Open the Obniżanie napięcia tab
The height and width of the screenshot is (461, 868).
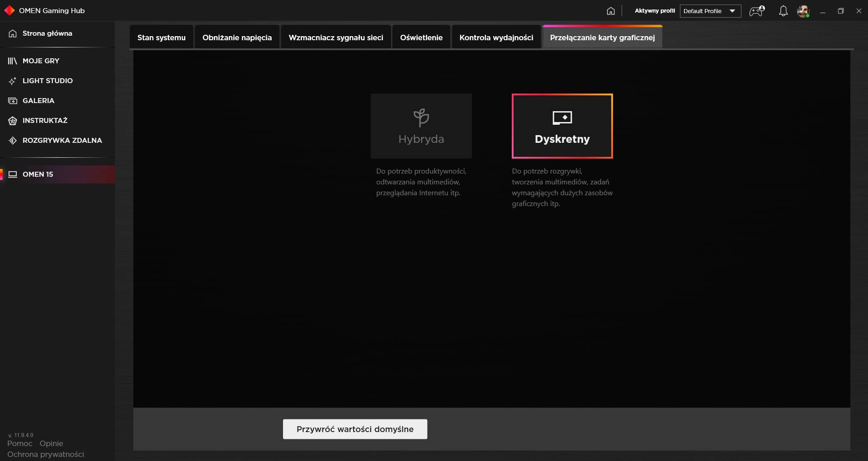(x=237, y=38)
